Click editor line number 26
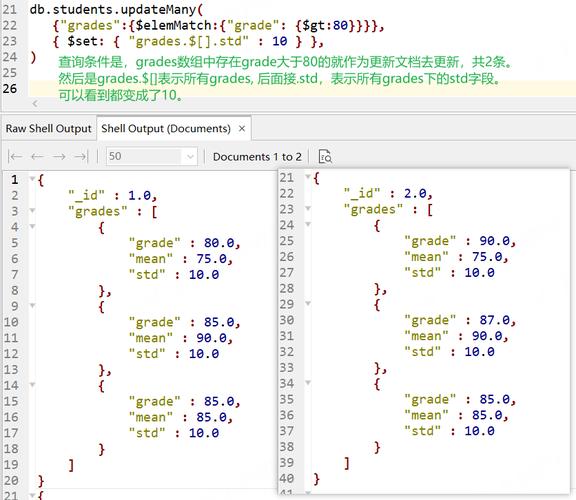 (10, 89)
